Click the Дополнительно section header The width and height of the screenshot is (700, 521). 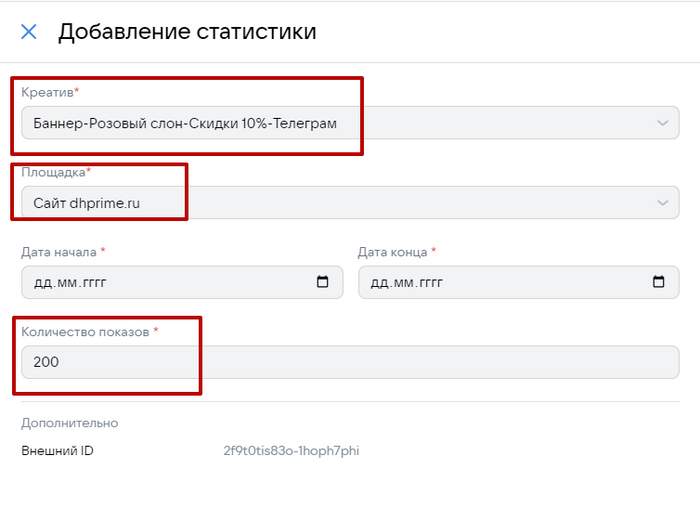click(69, 423)
